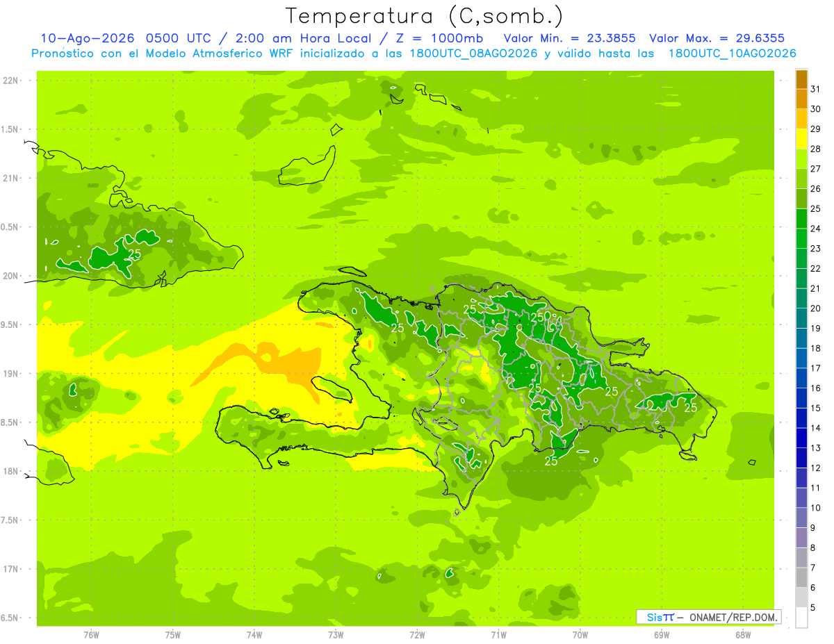
Task: Click the '18N' latitude label
Action: 11,471
